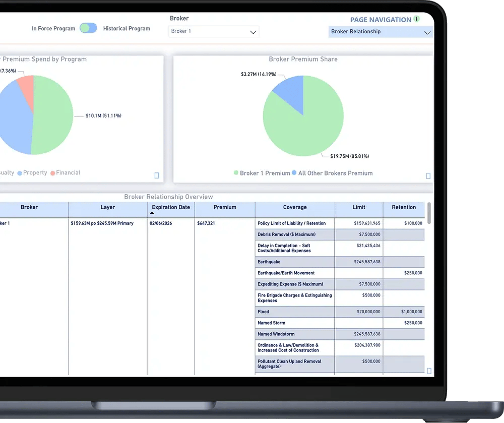Click the chevron arrow on the Broker dropdown

tap(253, 32)
